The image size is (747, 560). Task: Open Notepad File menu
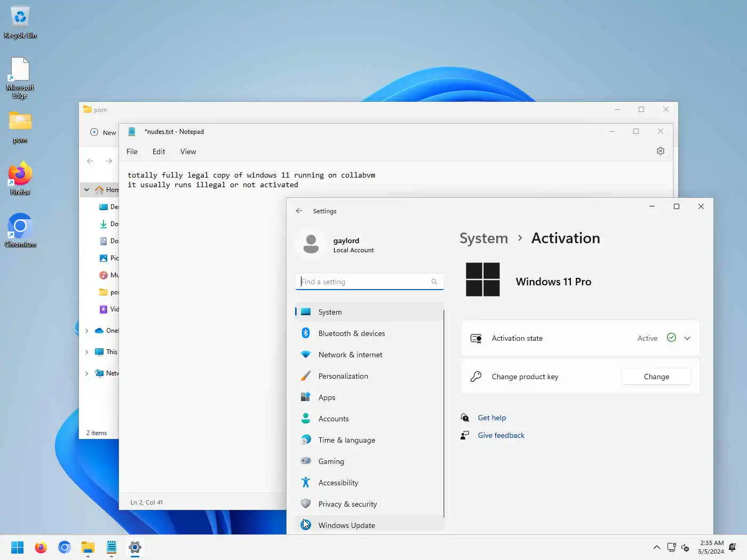(x=132, y=151)
